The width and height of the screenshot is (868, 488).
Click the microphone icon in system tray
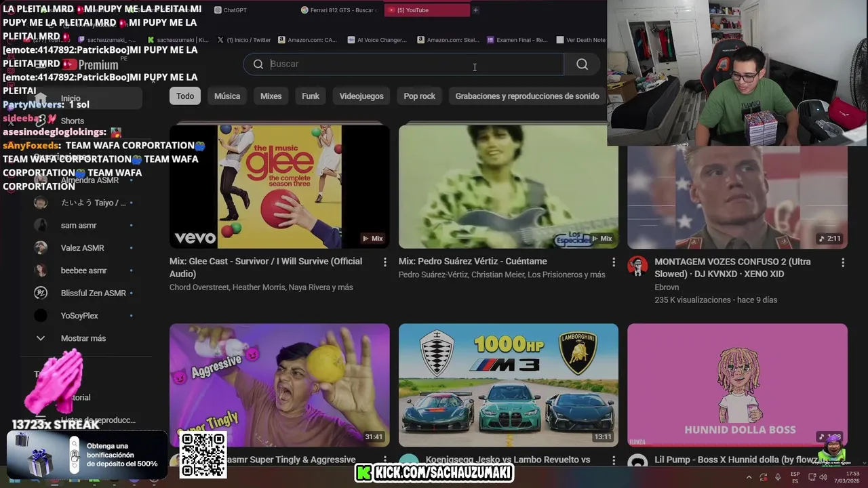tap(778, 477)
